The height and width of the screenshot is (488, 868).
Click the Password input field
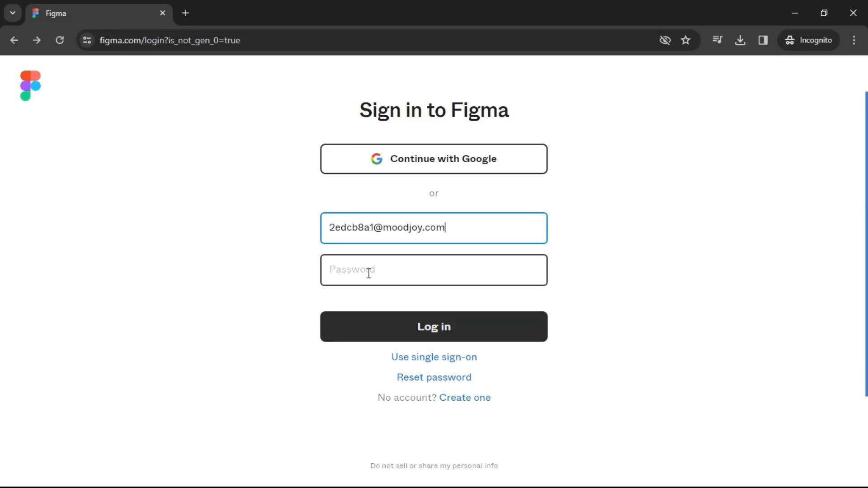(434, 270)
